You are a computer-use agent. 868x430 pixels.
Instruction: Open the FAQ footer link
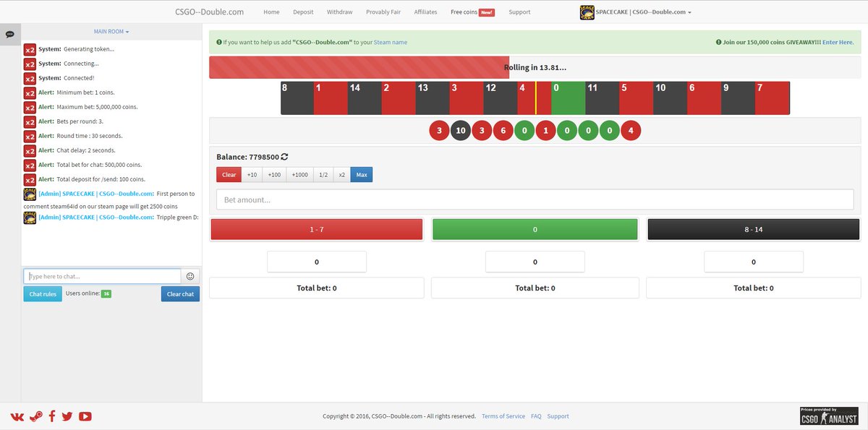(536, 416)
